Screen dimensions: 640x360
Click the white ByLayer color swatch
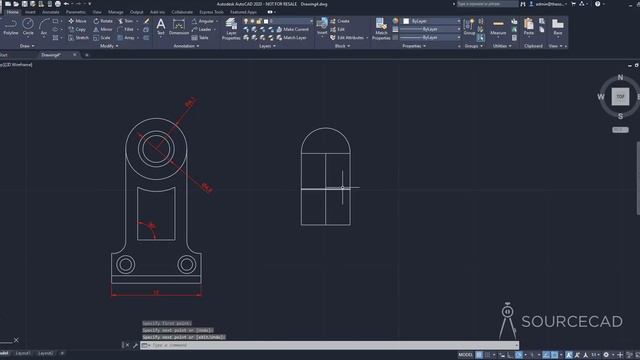point(406,21)
